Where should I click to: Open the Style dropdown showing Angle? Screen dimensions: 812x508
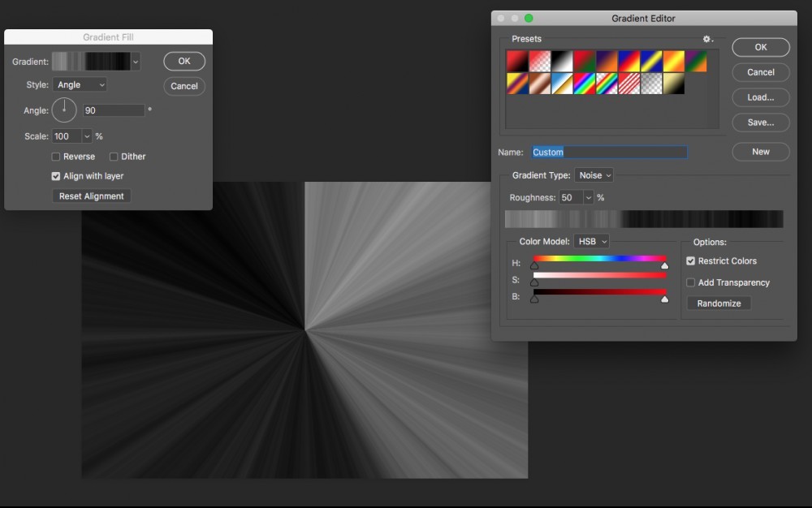point(80,84)
